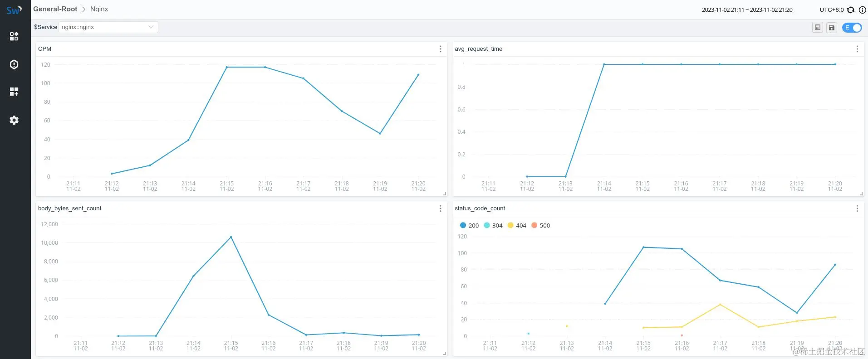Click the CPM panel resize corner handle

point(444,194)
